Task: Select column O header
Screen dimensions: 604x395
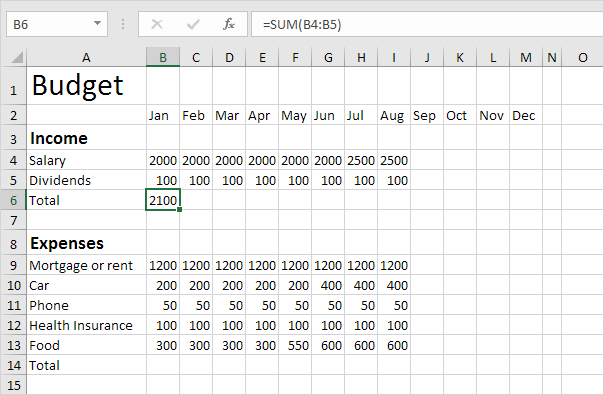Action: click(x=582, y=57)
